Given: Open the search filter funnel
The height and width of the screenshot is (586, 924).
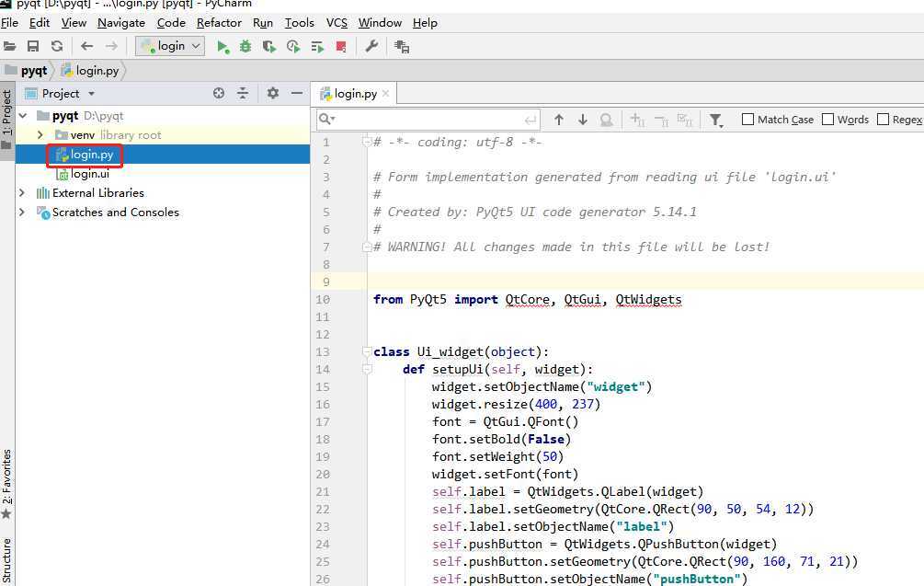Looking at the screenshot, I should point(716,121).
